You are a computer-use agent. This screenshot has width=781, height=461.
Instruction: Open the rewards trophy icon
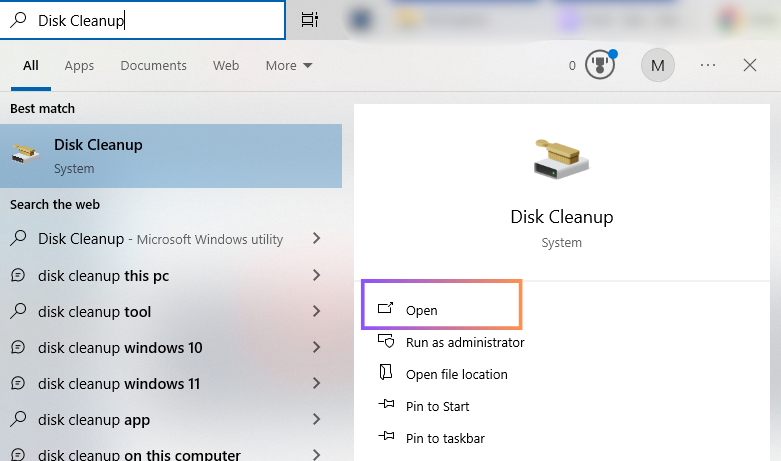tap(601, 66)
